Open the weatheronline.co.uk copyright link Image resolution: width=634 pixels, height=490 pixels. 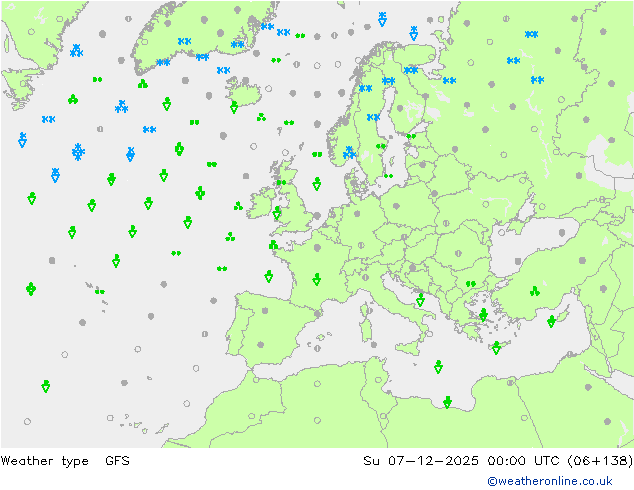pos(549,481)
